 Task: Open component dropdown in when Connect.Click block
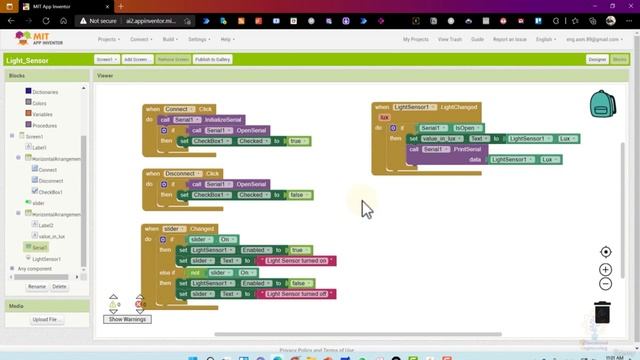click(179, 109)
